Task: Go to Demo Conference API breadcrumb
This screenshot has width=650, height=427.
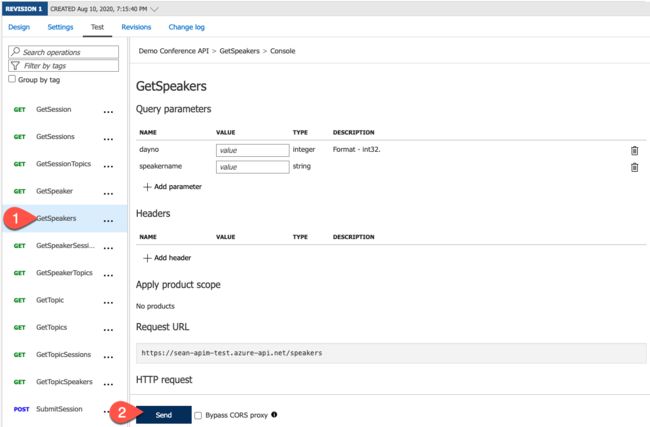Action: pos(174,51)
